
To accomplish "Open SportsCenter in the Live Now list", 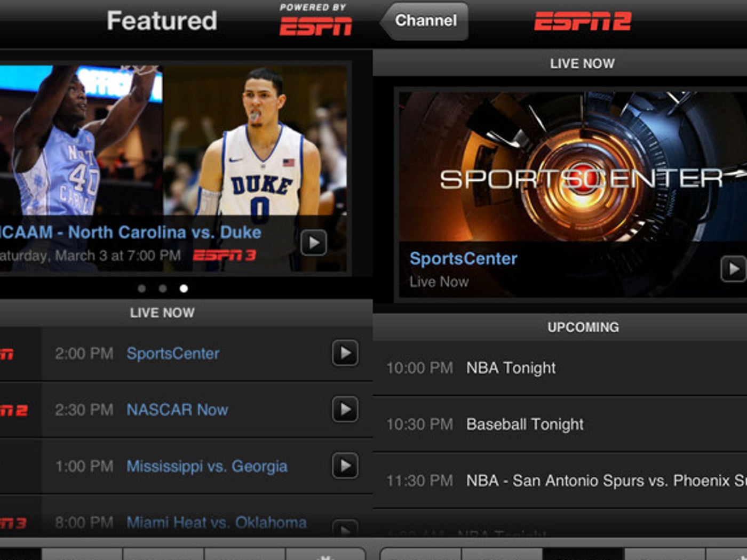I will point(173,354).
